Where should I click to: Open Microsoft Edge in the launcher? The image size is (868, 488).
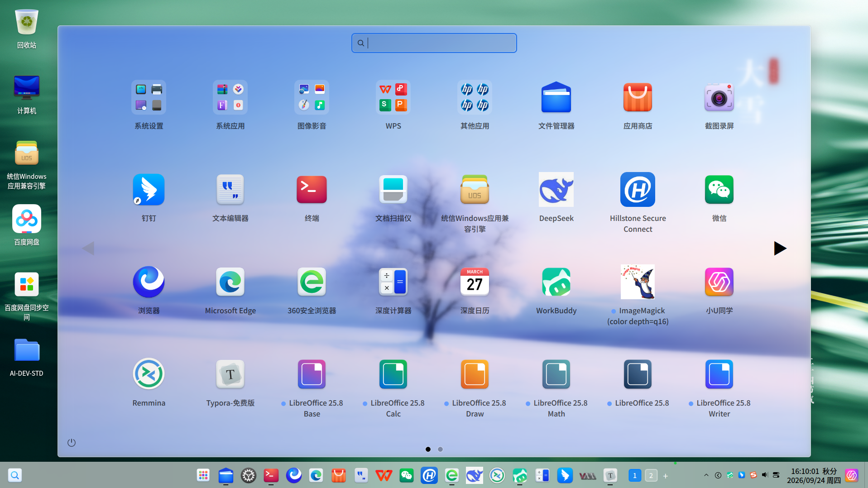[x=230, y=282]
